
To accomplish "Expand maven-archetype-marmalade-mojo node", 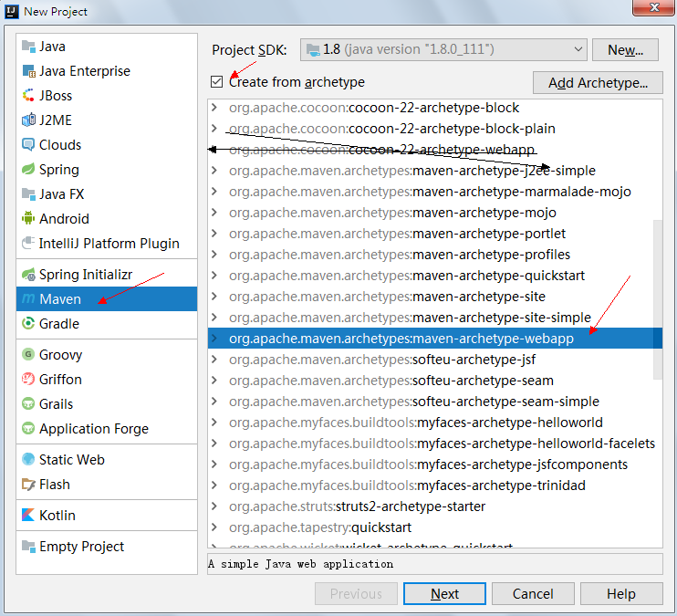I will (x=214, y=192).
